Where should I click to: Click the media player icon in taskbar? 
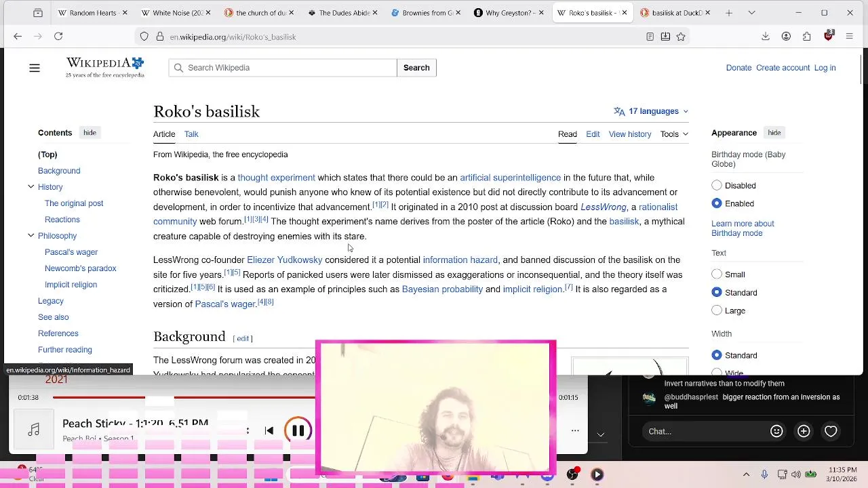pyautogui.click(x=597, y=474)
